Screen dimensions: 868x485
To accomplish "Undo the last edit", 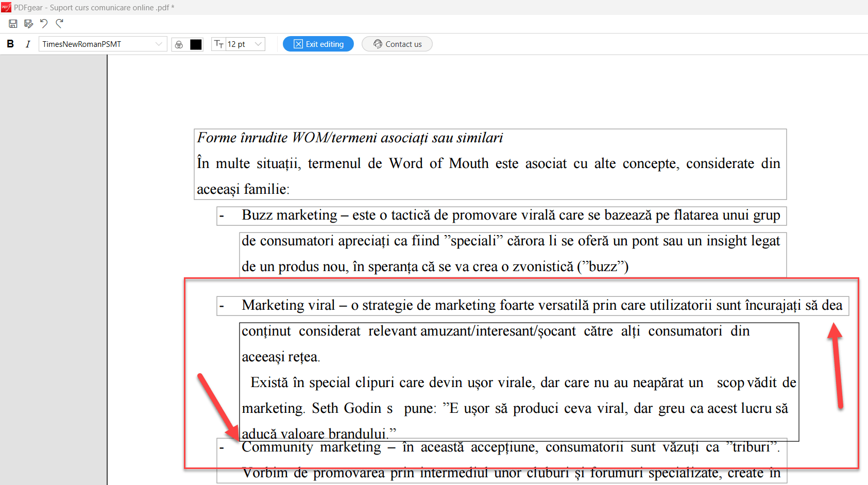I will 44,23.
